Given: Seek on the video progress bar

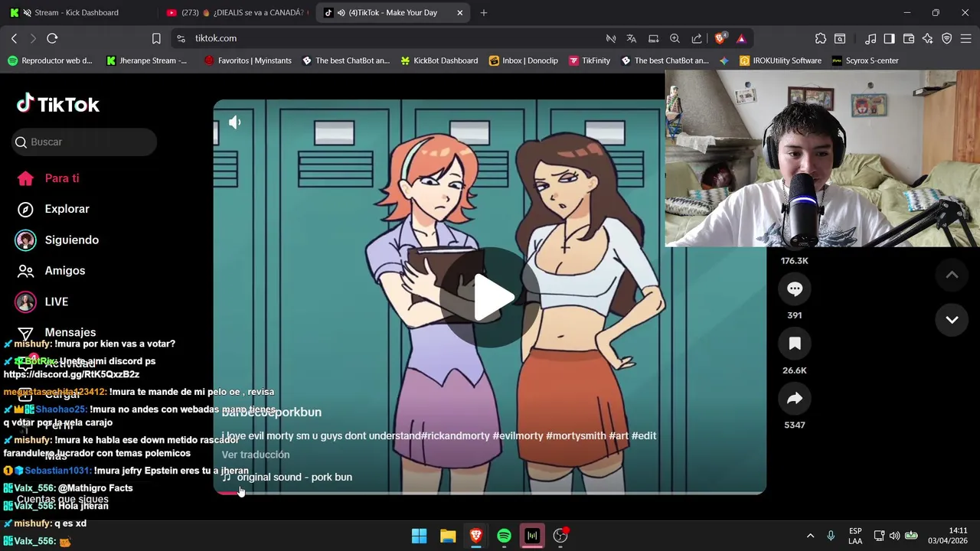Looking at the screenshot, I should point(490,493).
